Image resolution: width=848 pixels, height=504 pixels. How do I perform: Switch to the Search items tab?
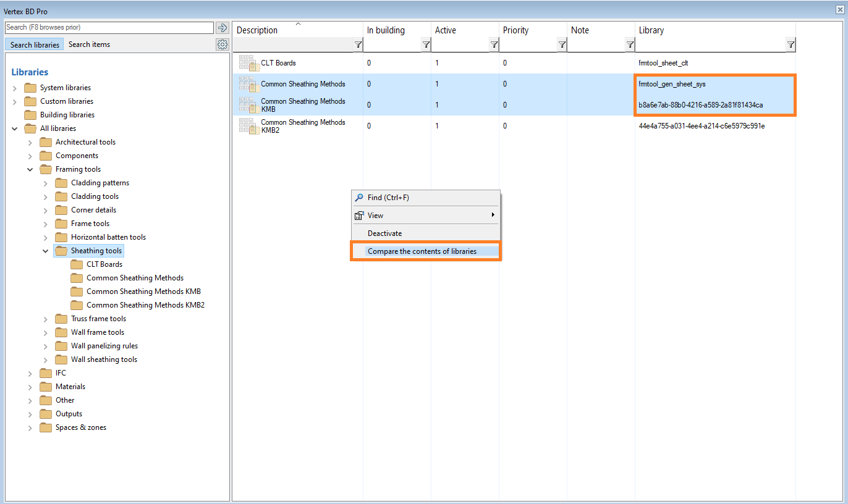tap(89, 44)
